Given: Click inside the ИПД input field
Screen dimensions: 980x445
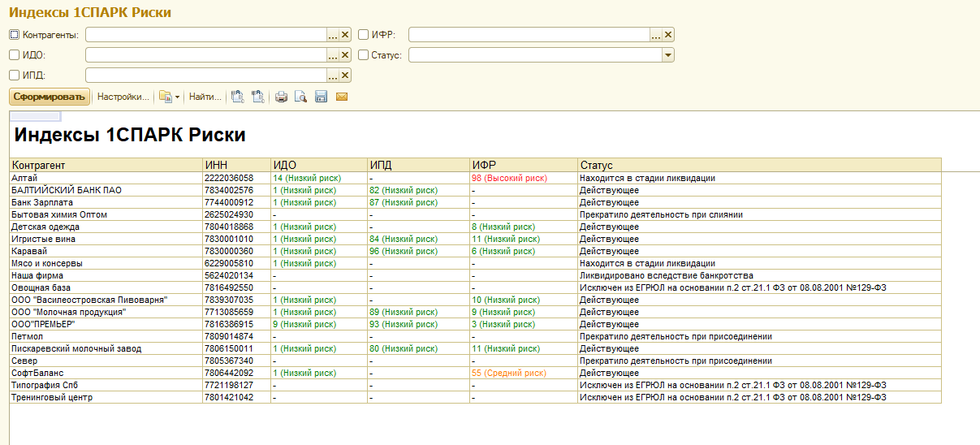Looking at the screenshot, I should (x=205, y=75).
